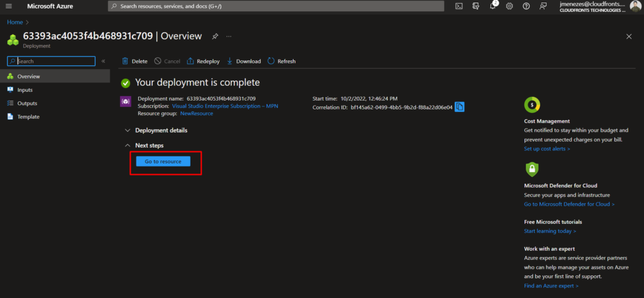Click Find an Azure expert link
Viewport: 644px width, 298px height.
(x=551, y=285)
